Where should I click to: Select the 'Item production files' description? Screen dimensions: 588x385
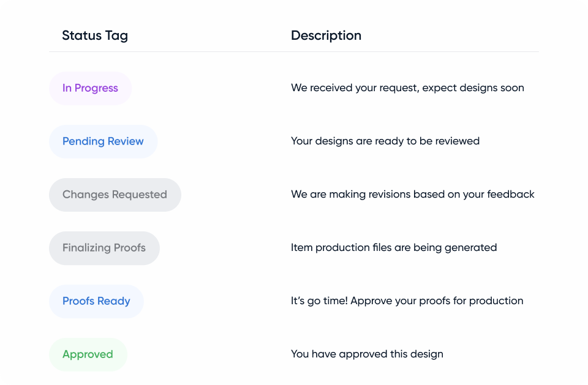tap(393, 248)
